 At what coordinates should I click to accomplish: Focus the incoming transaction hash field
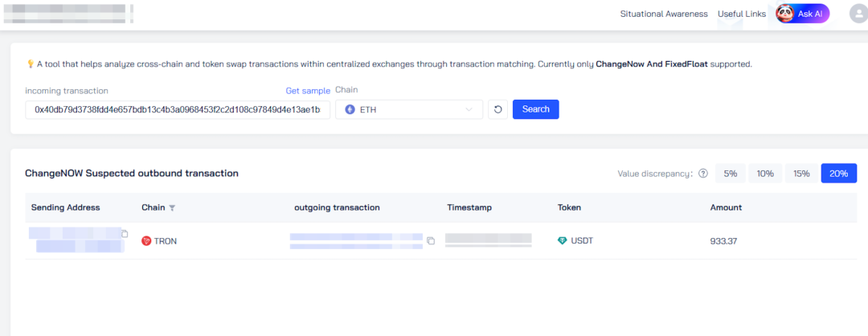tap(178, 109)
